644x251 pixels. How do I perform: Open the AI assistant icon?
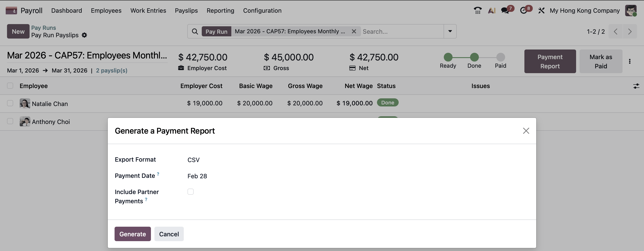(x=492, y=11)
